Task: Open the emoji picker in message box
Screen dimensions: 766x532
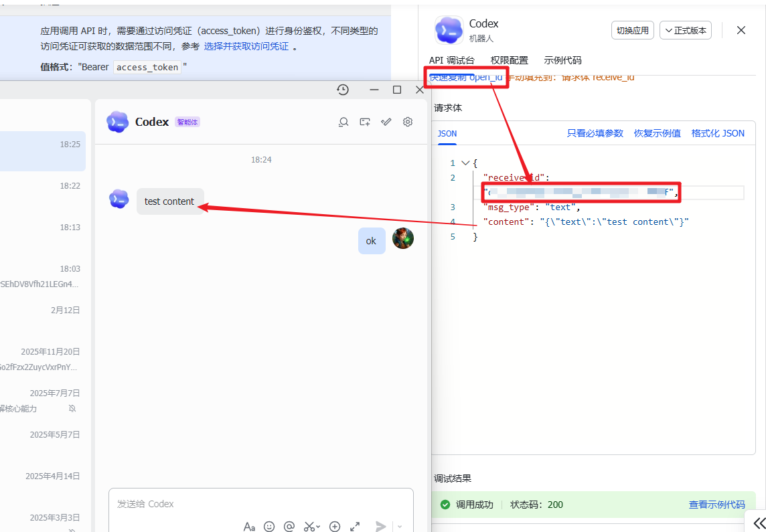Action: tap(269, 527)
